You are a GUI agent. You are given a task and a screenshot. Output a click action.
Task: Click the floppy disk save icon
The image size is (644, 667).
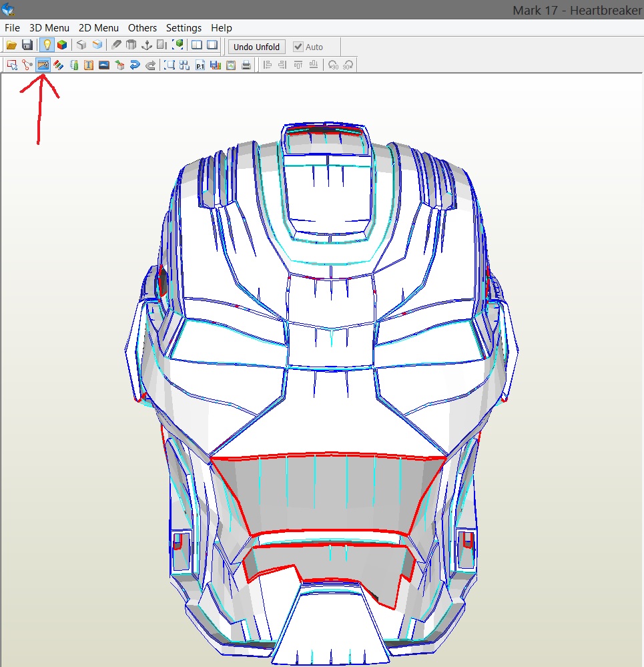(x=27, y=45)
